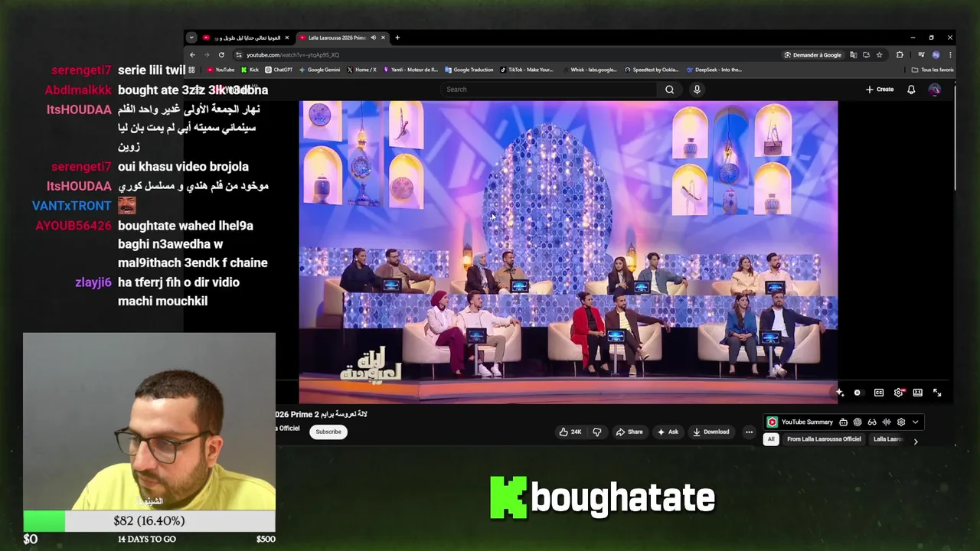The width and height of the screenshot is (980, 551).
Task: Open the DeepSeek bookmark
Action: tap(714, 70)
